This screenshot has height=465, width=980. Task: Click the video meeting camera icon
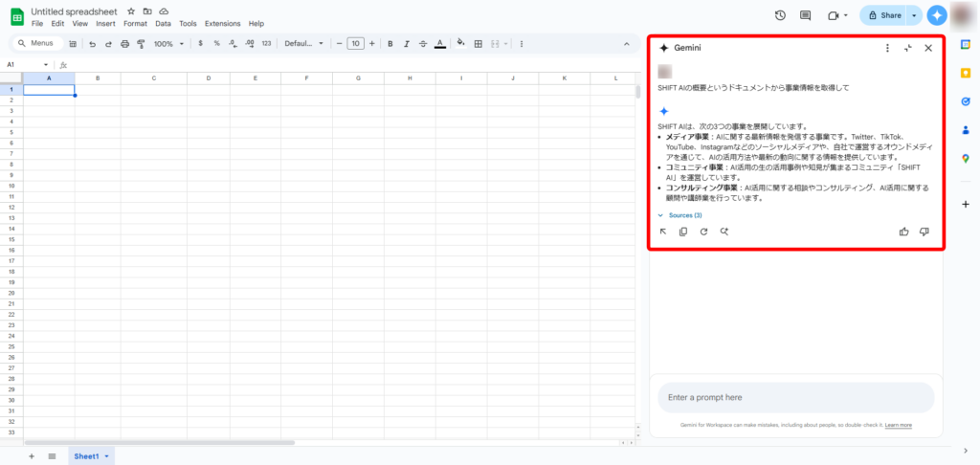(x=834, y=15)
